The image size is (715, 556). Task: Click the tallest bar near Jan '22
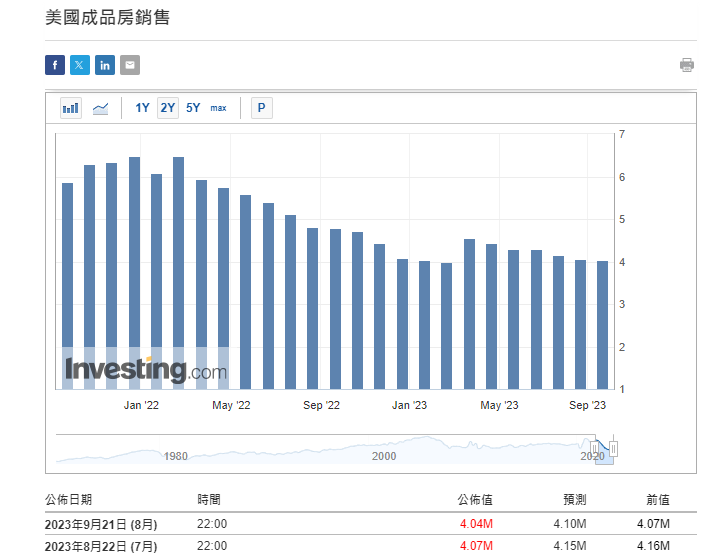(135, 273)
